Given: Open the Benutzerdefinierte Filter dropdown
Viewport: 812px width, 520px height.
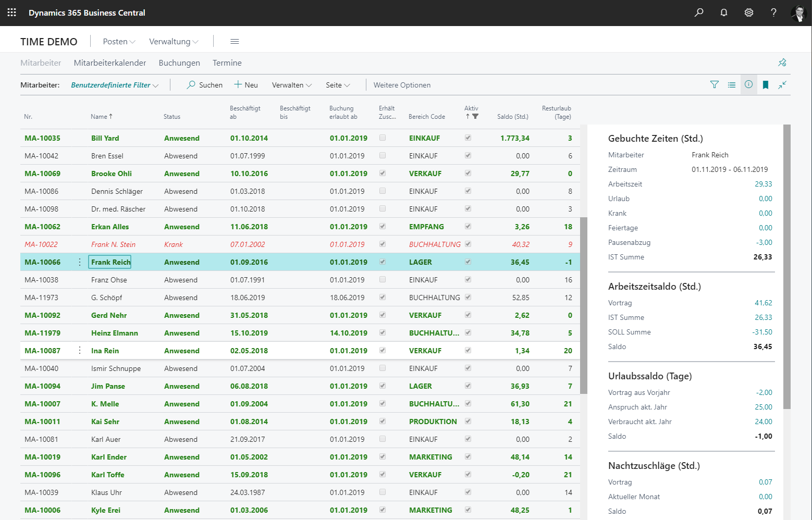Looking at the screenshot, I should (x=115, y=85).
